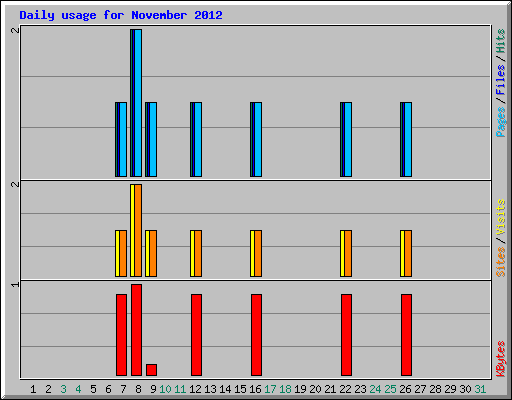
Task: Click the hits bar for day 22
Action: pyautogui.click(x=346, y=139)
